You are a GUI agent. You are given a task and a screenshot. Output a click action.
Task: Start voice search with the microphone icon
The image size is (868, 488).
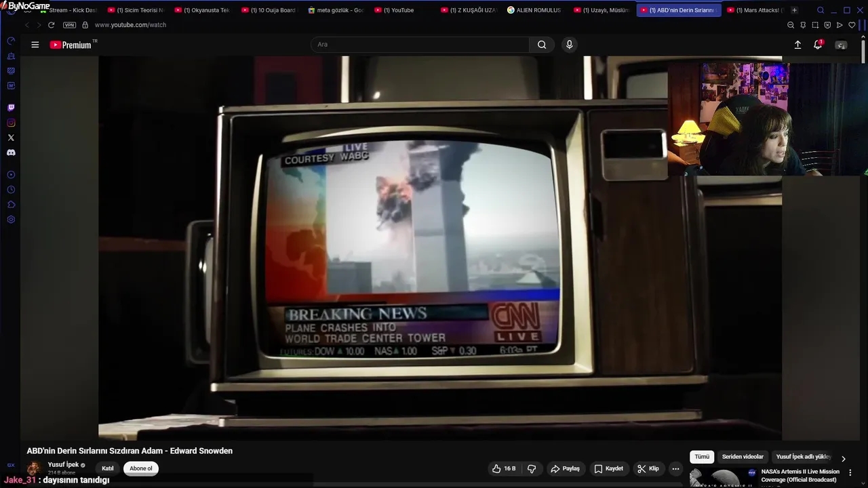(x=569, y=45)
